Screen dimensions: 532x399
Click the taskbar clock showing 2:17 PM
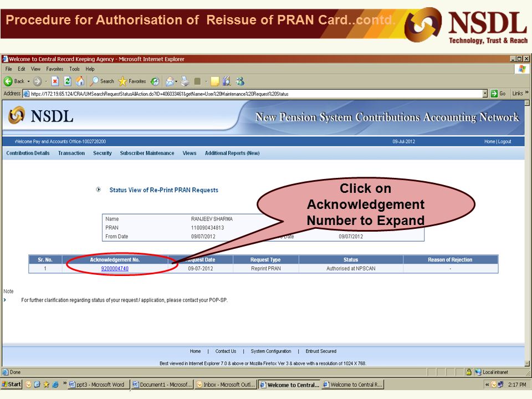coord(516,385)
